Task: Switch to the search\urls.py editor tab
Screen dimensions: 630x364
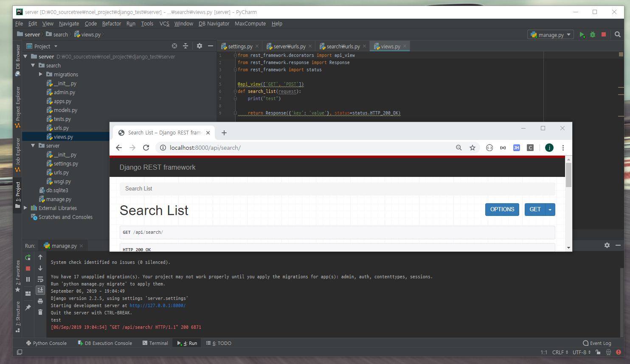Action: [x=343, y=46]
